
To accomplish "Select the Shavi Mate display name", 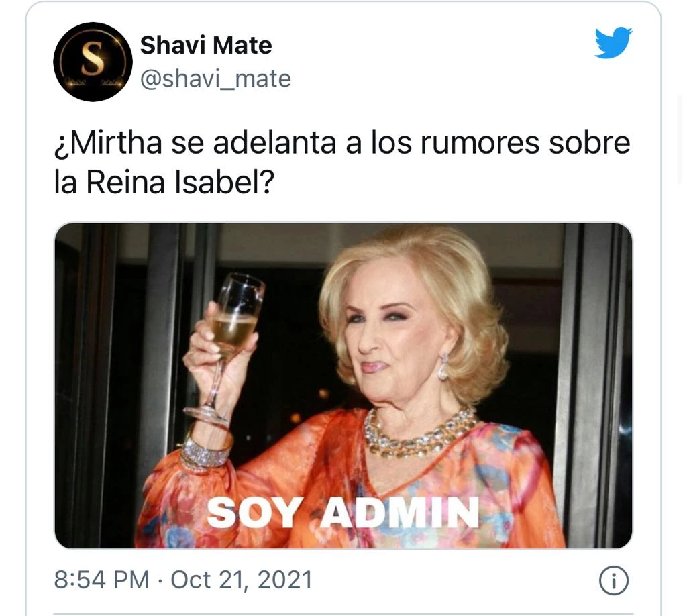I will [x=206, y=45].
